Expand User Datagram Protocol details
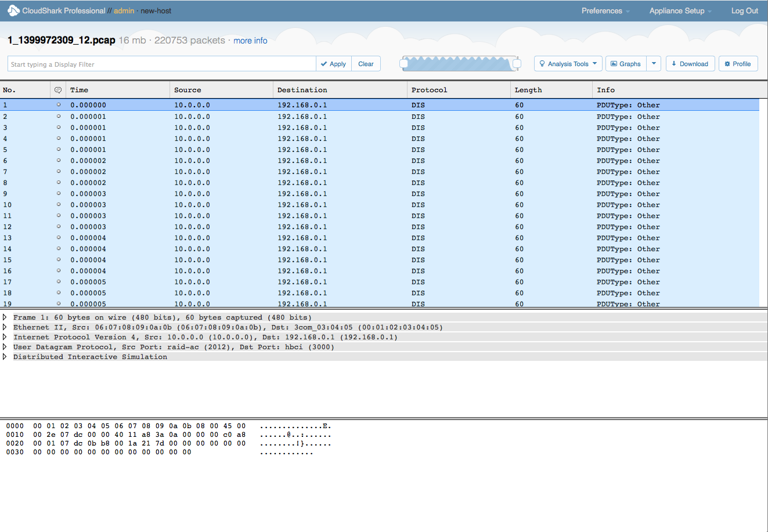This screenshot has width=768, height=532. [x=5, y=347]
